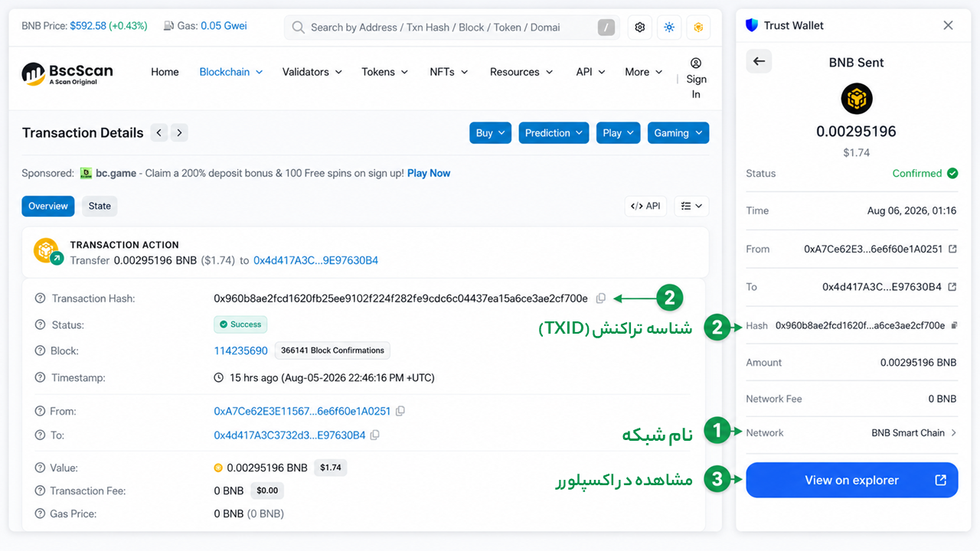The height and width of the screenshot is (551, 980).
Task: Open the Buy dropdown
Action: [491, 132]
